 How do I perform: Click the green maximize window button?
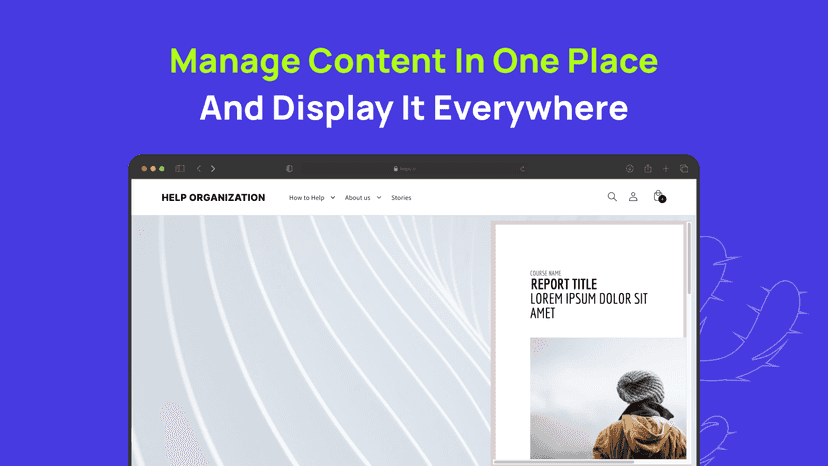click(x=162, y=169)
